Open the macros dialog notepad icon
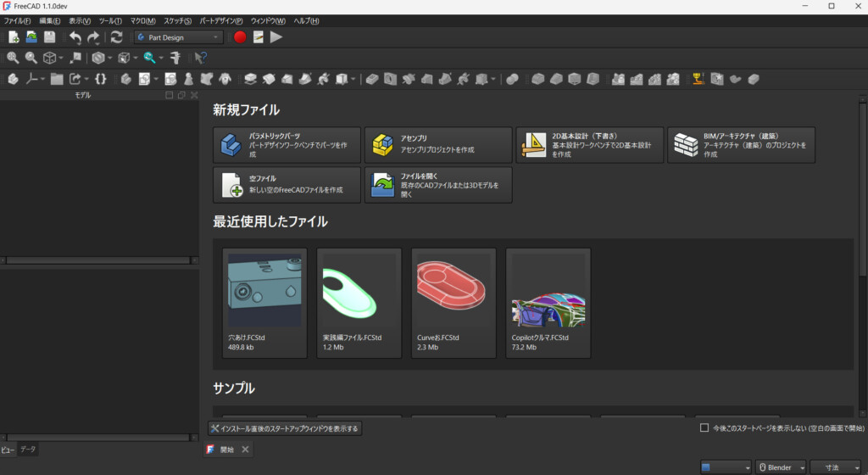The height and width of the screenshot is (475, 868). click(258, 37)
